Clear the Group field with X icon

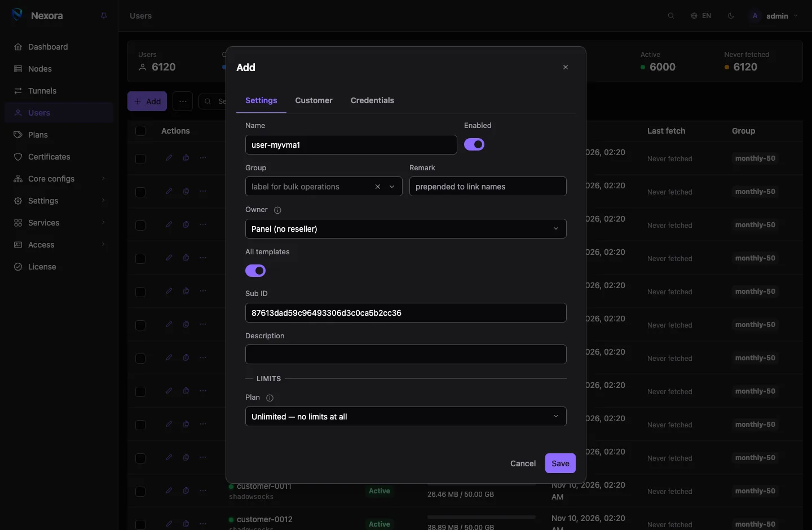tap(378, 187)
